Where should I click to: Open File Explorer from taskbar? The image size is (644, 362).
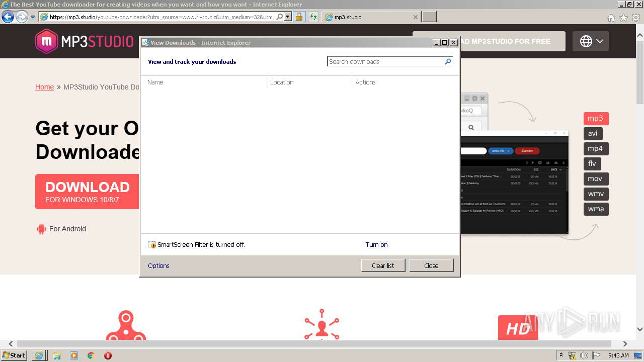pyautogui.click(x=57, y=355)
